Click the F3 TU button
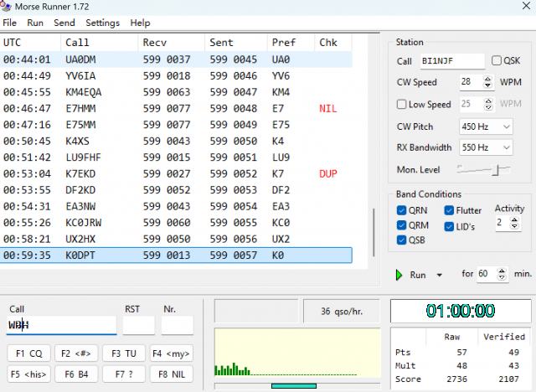This screenshot has width=536, height=392. [x=124, y=353]
